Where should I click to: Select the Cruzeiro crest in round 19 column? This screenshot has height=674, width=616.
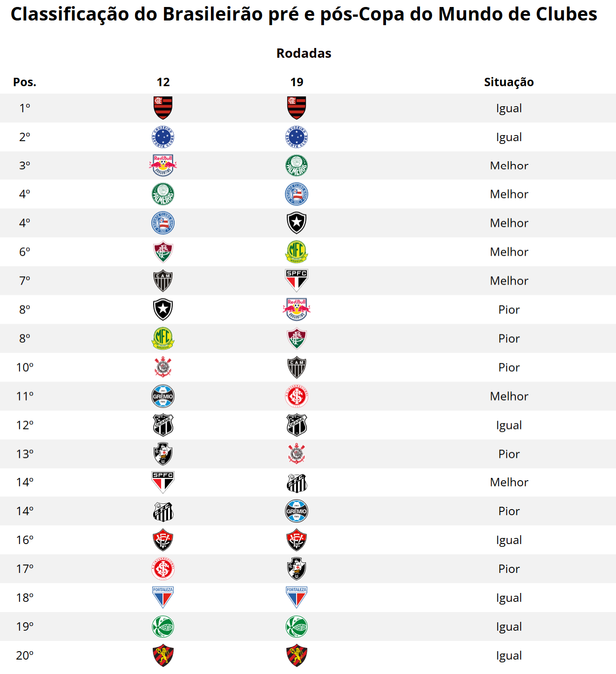point(297,137)
